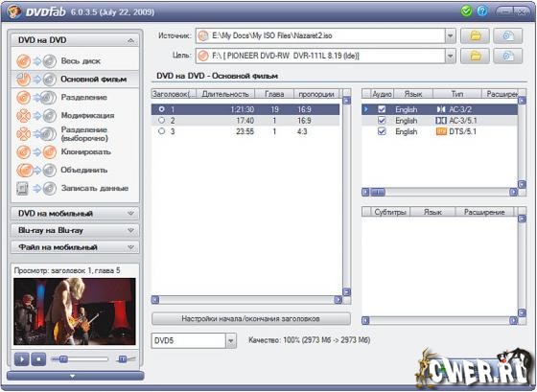Click the preview video thumbnail
Viewport: 537px width, 392px height.
(x=75, y=311)
